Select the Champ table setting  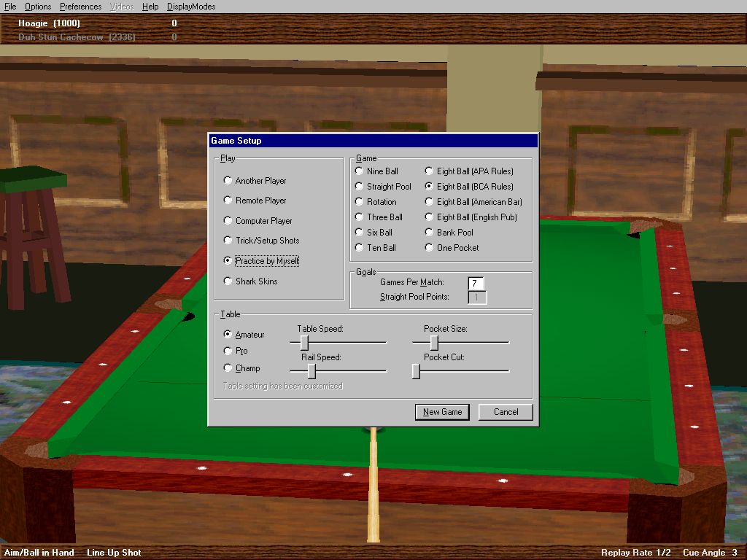[242, 367]
